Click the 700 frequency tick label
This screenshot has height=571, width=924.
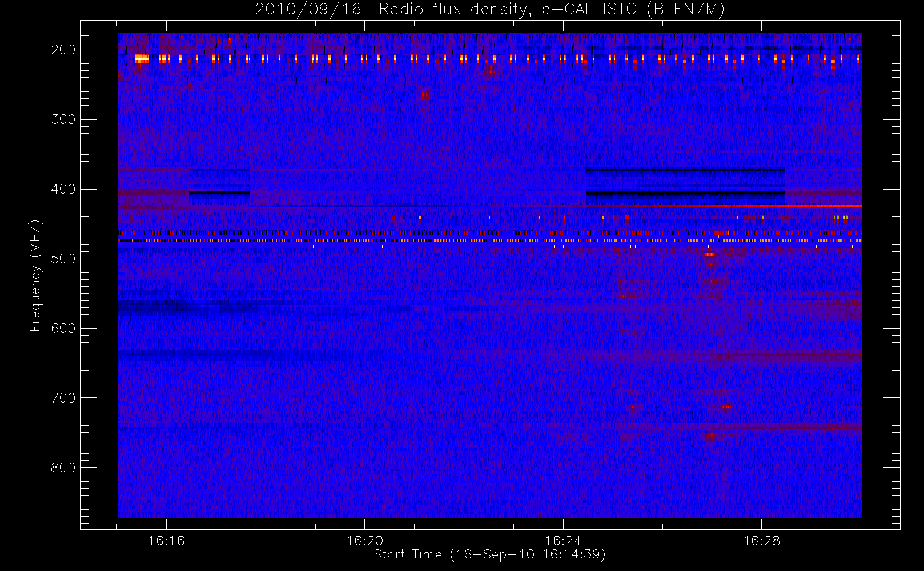pos(63,398)
